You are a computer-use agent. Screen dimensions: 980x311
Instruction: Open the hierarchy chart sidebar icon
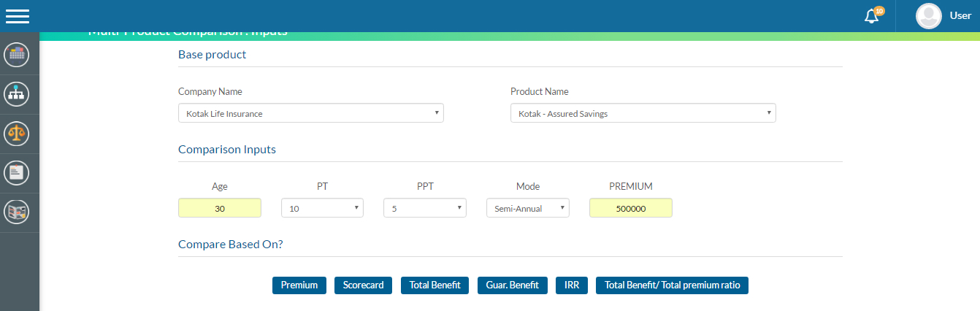tap(16, 94)
